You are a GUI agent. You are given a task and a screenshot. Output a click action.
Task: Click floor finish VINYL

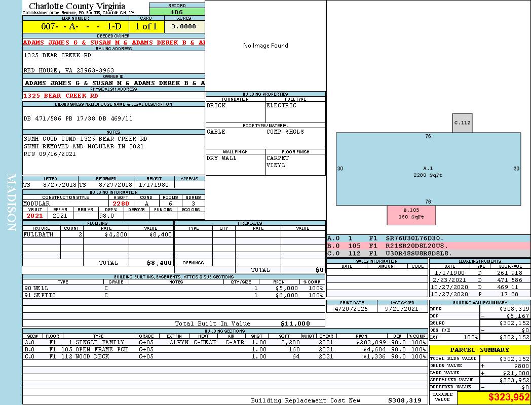[x=276, y=166]
